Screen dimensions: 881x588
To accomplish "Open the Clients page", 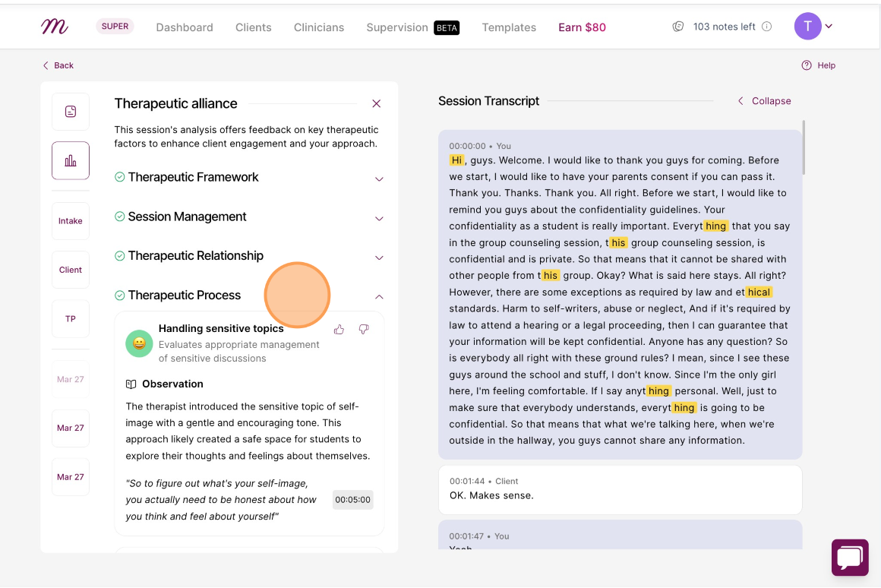I will point(254,27).
